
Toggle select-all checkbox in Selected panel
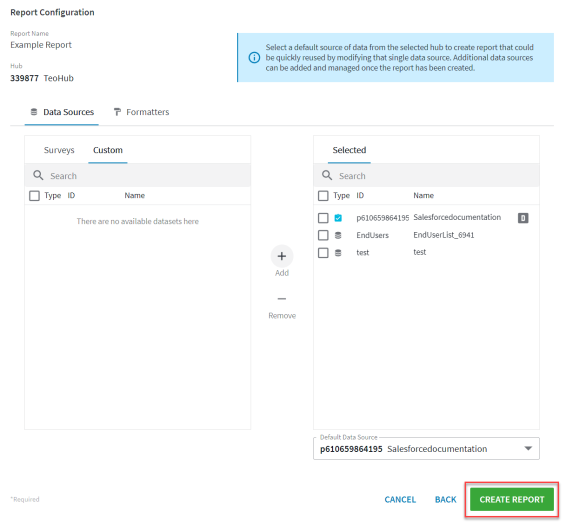point(323,196)
